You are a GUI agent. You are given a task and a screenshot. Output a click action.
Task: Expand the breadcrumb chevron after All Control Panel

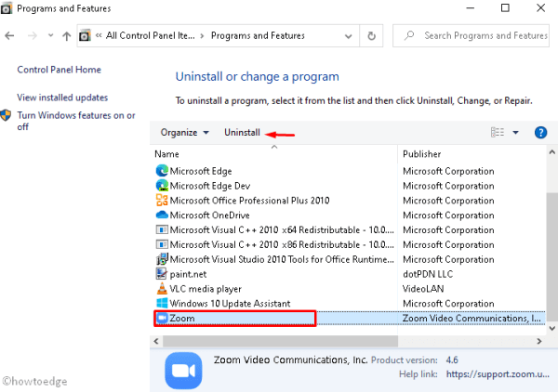point(202,36)
